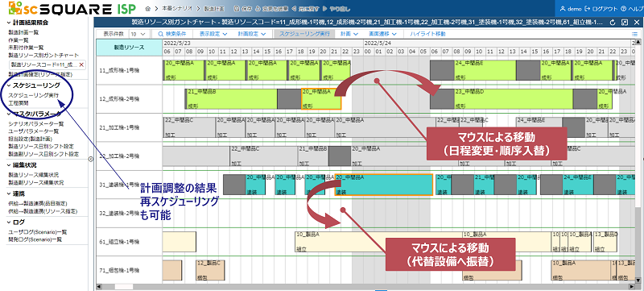This screenshot has width=644, height=291.
Task: Click the refresh icon in Gantt title bar
Action: [613, 23]
